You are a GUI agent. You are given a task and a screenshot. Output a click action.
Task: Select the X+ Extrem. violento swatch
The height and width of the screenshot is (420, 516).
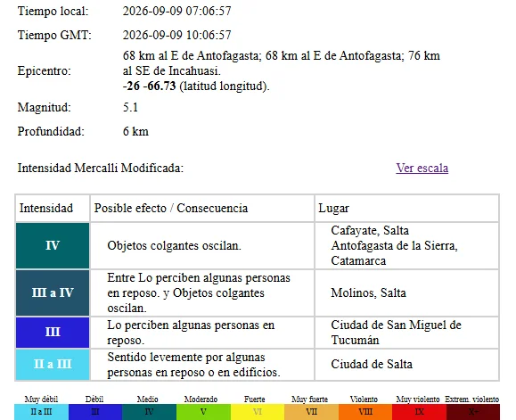(473, 412)
